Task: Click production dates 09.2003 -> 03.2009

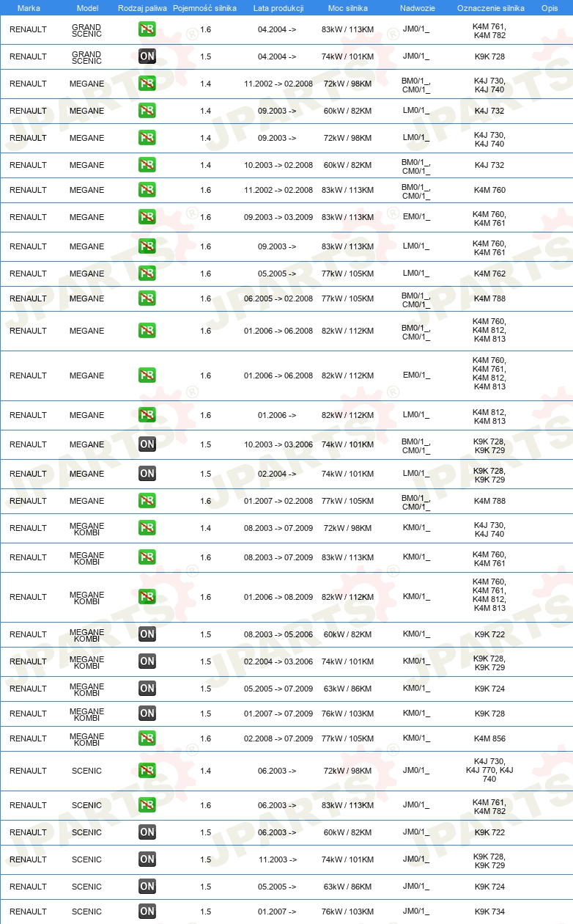Action: pos(278,217)
